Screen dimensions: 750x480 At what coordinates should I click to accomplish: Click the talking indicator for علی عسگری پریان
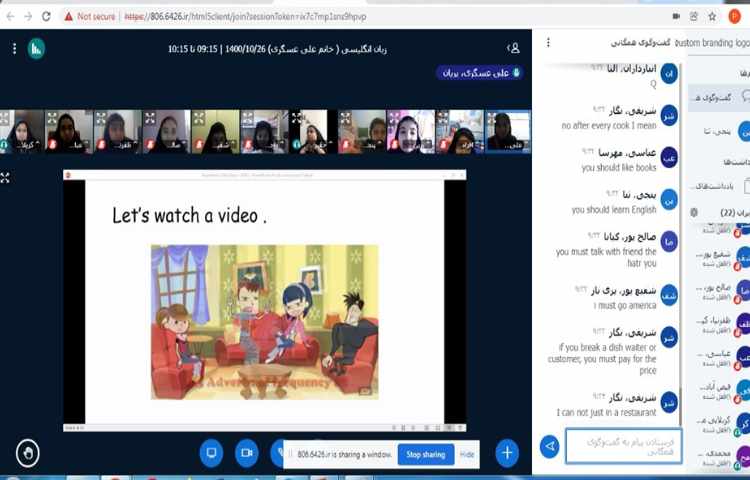click(479, 73)
